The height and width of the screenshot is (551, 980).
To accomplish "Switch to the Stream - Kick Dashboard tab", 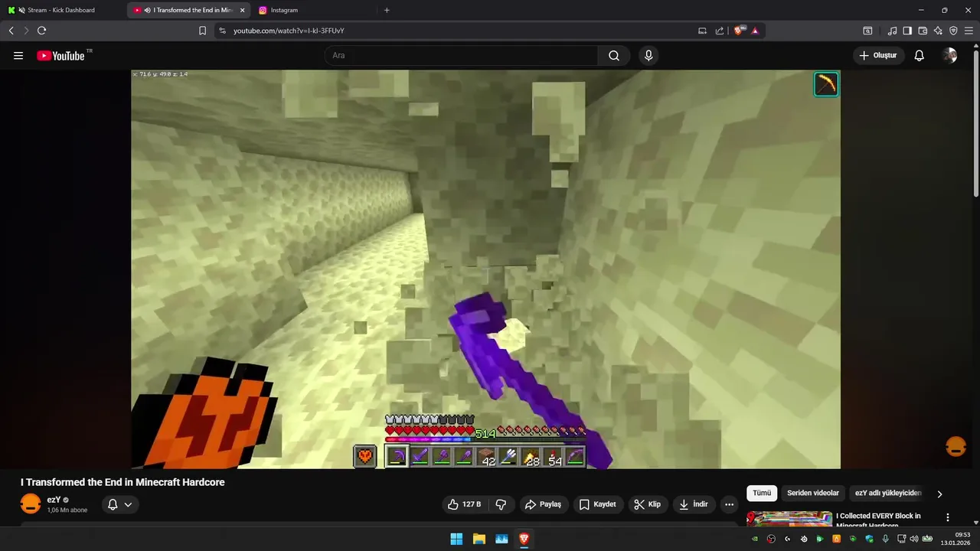I will (x=61, y=10).
